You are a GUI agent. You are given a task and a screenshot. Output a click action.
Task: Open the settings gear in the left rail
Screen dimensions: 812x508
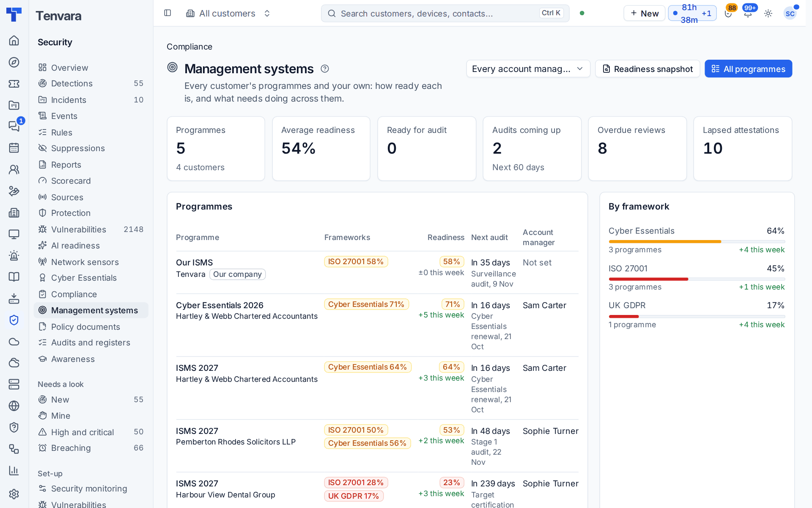tap(14, 494)
